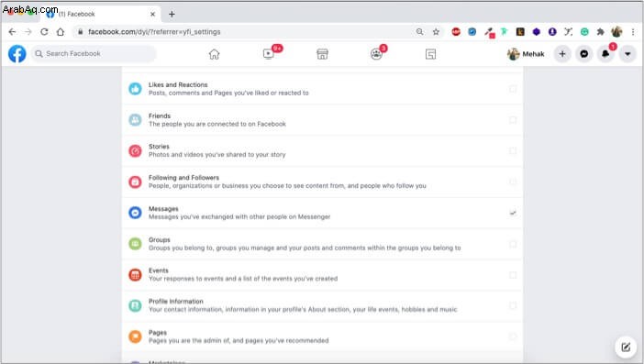Open the Chrome three-dot menu

coord(633,31)
